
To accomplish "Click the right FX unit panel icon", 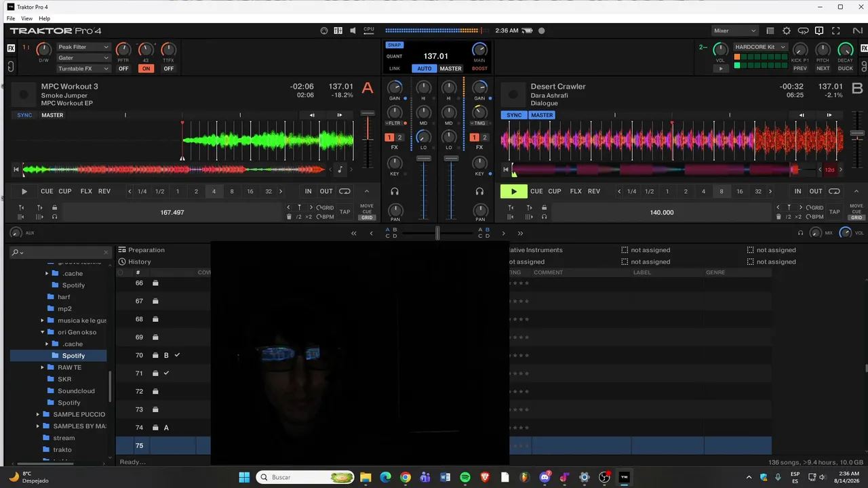I will coord(864,48).
